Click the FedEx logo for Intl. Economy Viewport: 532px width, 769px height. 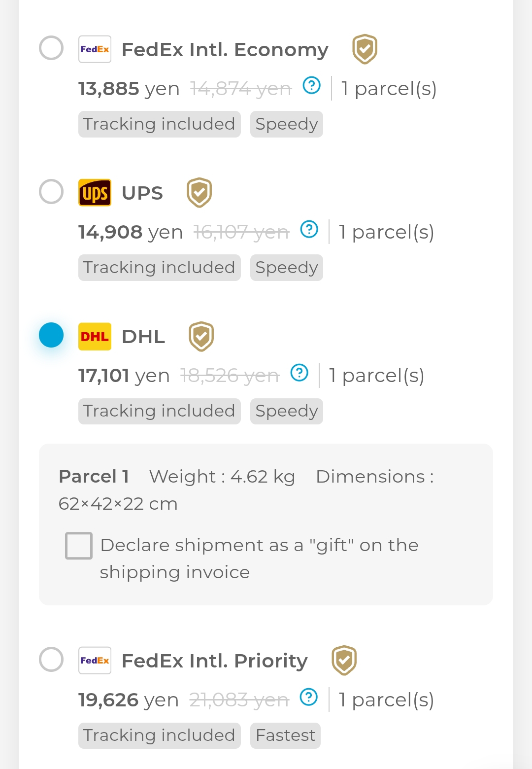pyautogui.click(x=95, y=49)
